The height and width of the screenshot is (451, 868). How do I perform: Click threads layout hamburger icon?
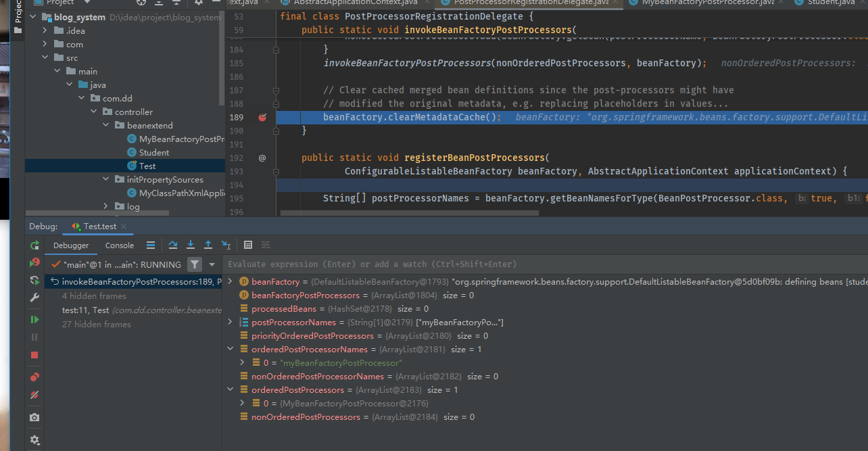point(151,245)
